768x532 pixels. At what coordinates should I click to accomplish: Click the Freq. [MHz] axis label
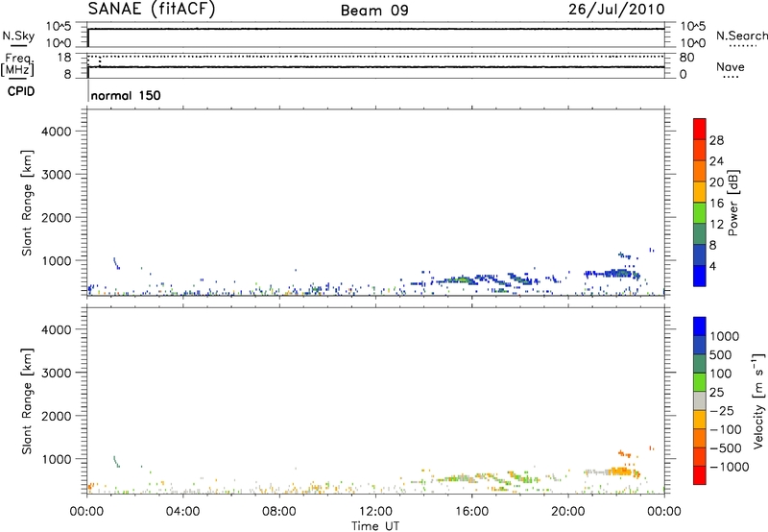click(x=17, y=64)
